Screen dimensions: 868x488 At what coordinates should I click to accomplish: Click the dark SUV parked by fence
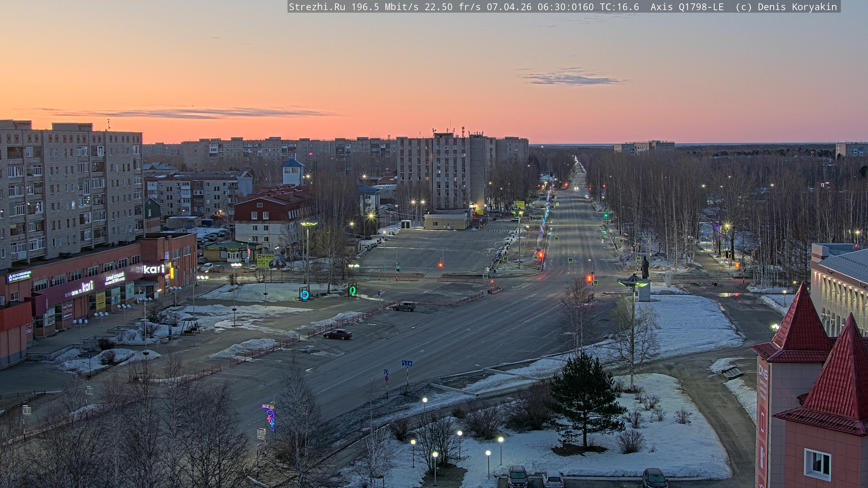(x=404, y=306)
